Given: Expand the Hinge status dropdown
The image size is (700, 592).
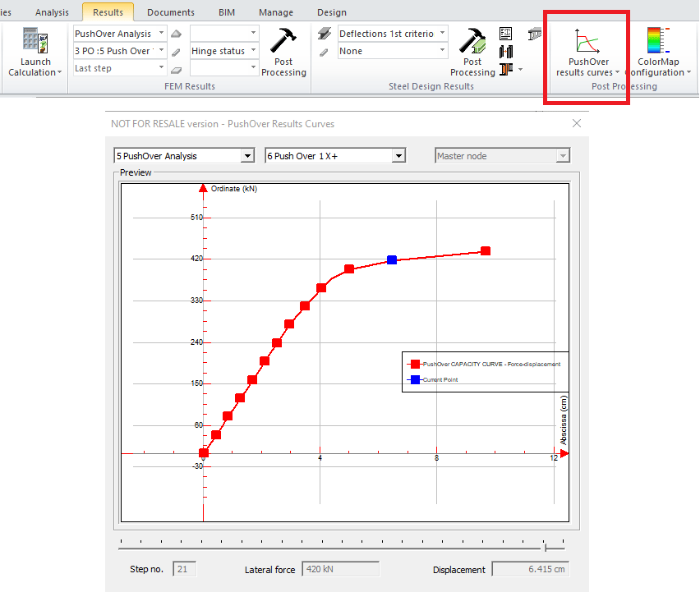Looking at the screenshot, I should coord(253,51).
